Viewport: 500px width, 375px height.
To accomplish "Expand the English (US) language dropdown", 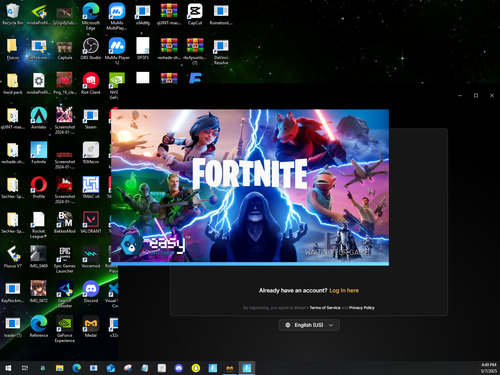I will [x=309, y=325].
